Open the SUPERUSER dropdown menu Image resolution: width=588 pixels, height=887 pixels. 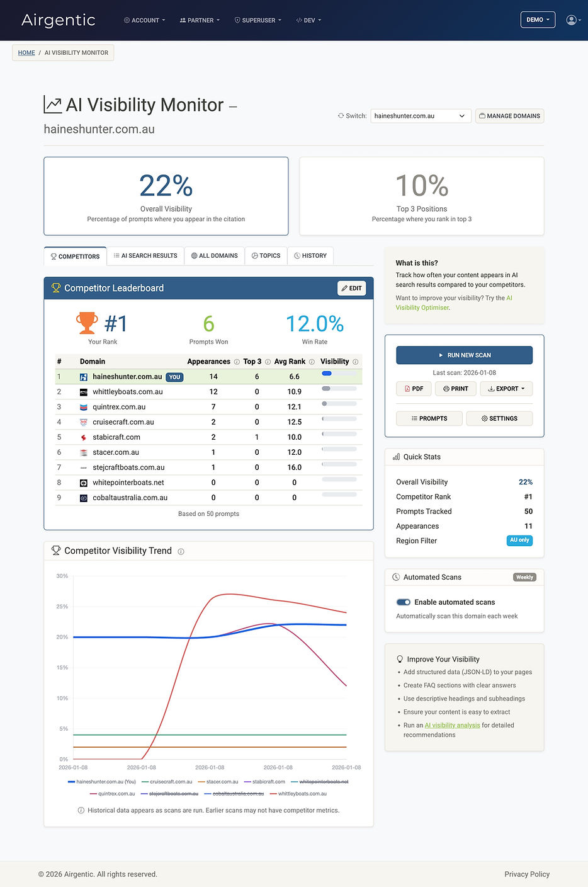tap(257, 20)
